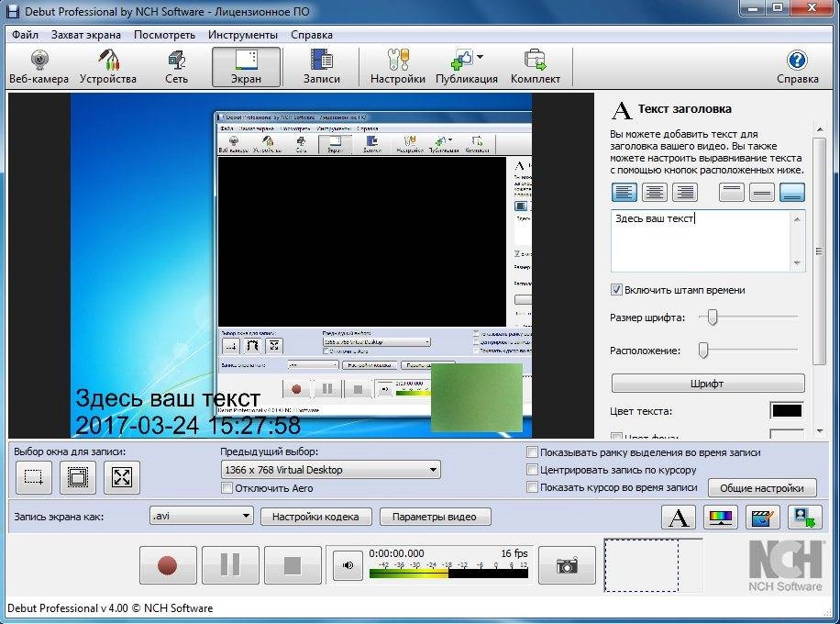Open the .avi format dropdown
The width and height of the screenshot is (840, 624).
[x=202, y=517]
